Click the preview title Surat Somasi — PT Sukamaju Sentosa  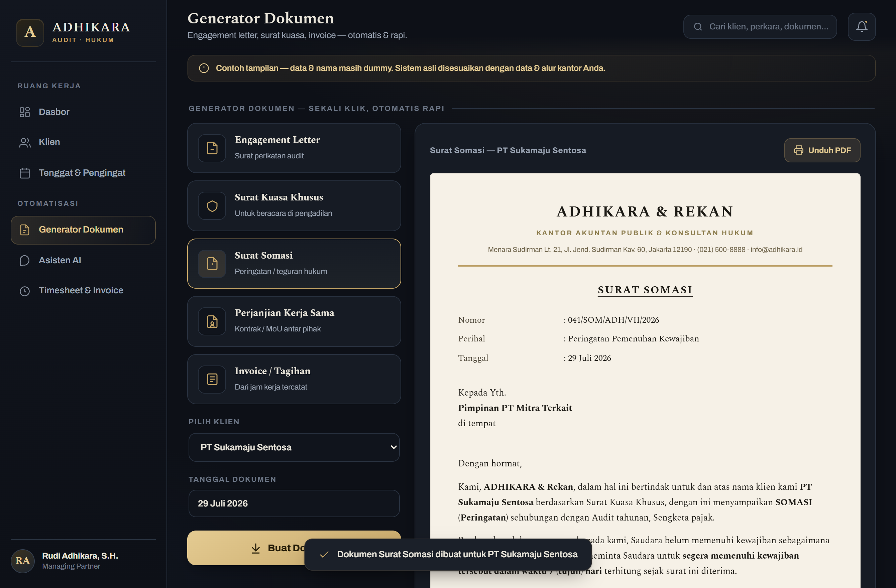(x=508, y=150)
